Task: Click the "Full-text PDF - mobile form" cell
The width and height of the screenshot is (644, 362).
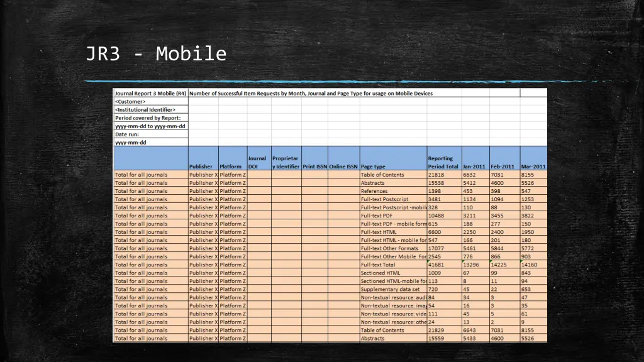Action: [393, 224]
